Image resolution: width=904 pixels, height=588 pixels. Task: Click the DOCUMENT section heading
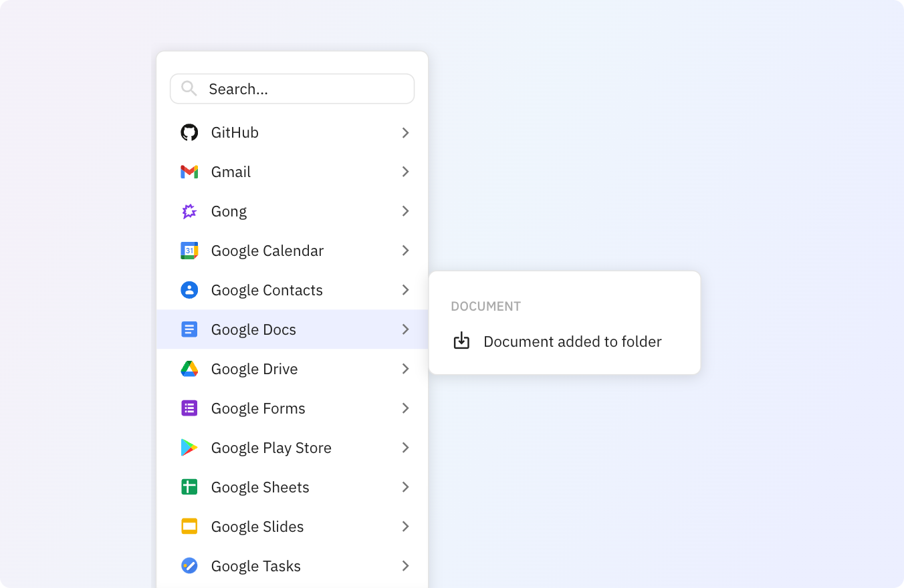point(486,307)
